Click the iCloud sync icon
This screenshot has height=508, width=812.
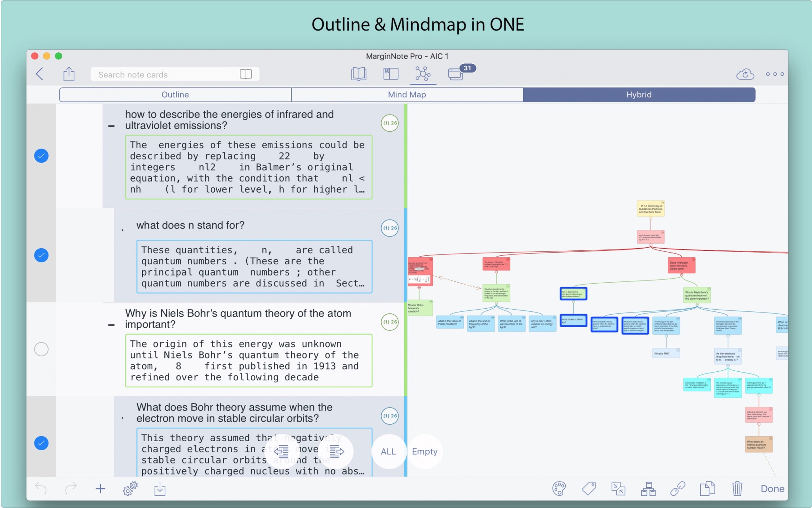pos(745,74)
